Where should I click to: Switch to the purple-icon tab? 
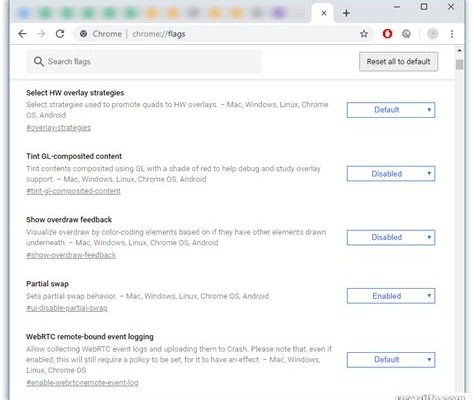click(x=278, y=13)
